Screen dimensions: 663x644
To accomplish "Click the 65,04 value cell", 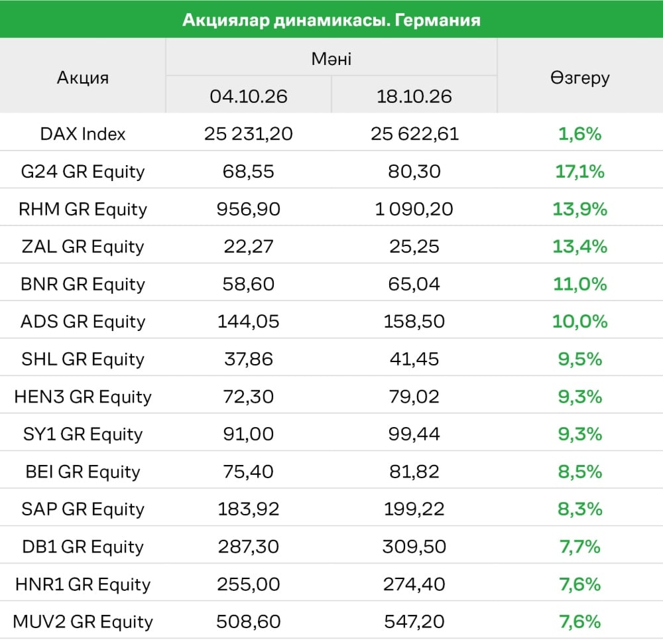I will coord(414,284).
